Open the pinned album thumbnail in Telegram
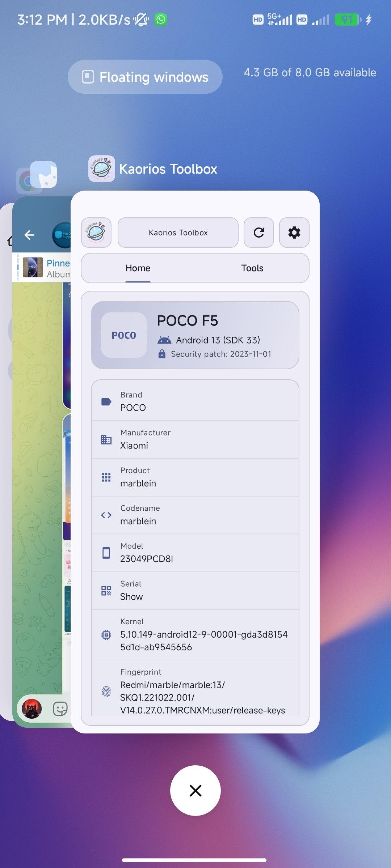391x868 pixels. pyautogui.click(x=33, y=267)
